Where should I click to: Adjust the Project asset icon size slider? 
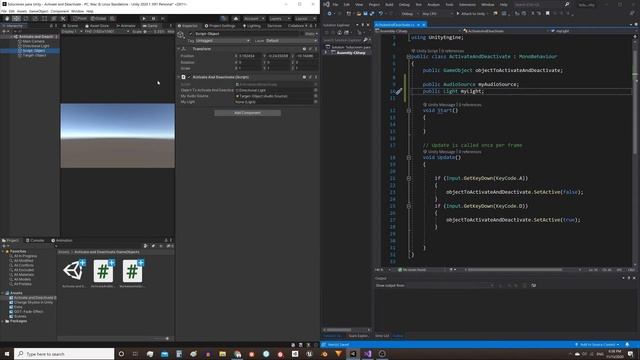161,338
